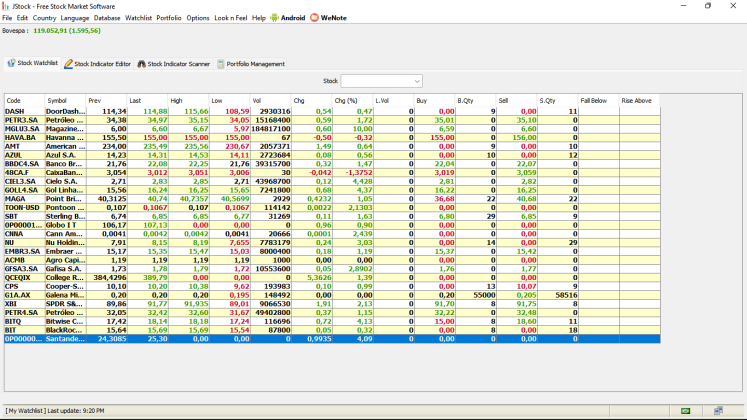The height and width of the screenshot is (420, 747).
Task: Select the G1A.AX row code cell
Action: pos(25,295)
